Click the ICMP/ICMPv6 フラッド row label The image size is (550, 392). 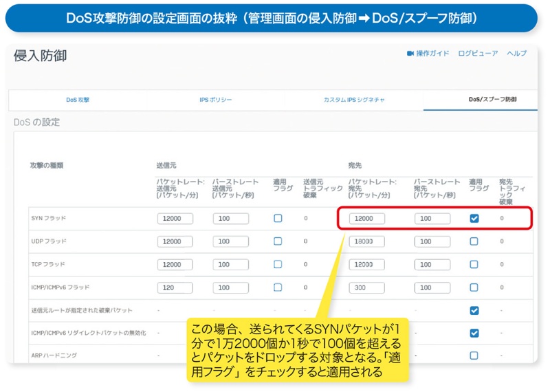point(60,287)
